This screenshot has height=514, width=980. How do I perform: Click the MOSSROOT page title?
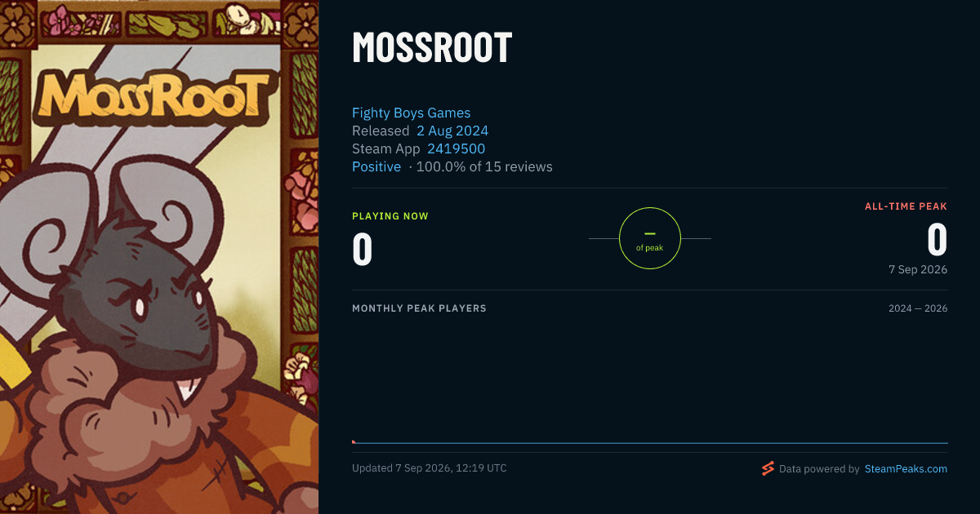[432, 48]
